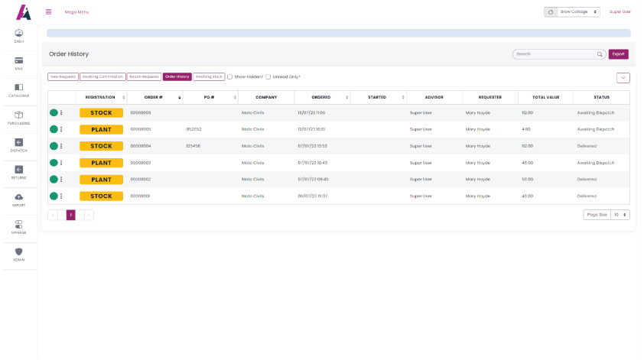This screenshot has width=644, height=360.
Task: Sort by Registration column arrows
Action: 124,97
